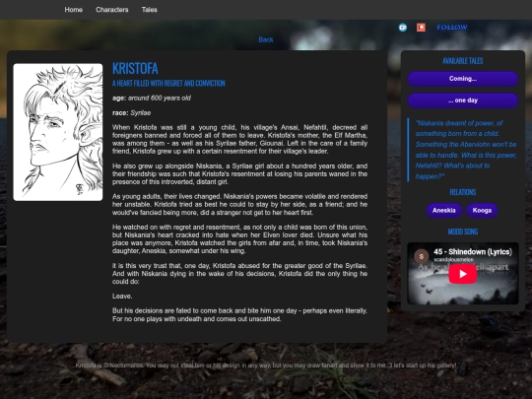Open Kristofa's portrait sketch image
Viewport: 532px width, 399px height.
(x=58, y=132)
